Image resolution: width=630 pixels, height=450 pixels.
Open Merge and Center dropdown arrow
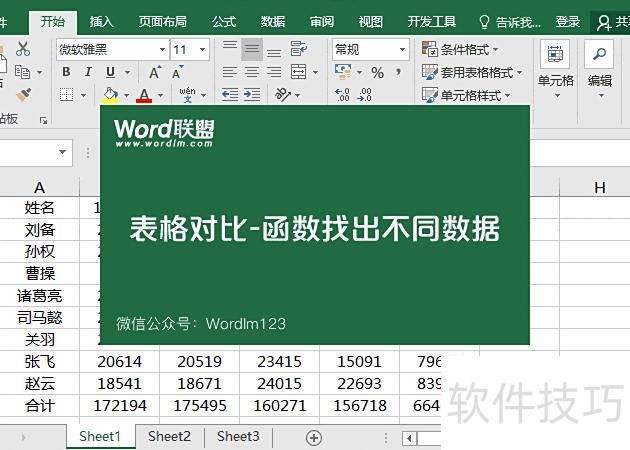(x=315, y=73)
